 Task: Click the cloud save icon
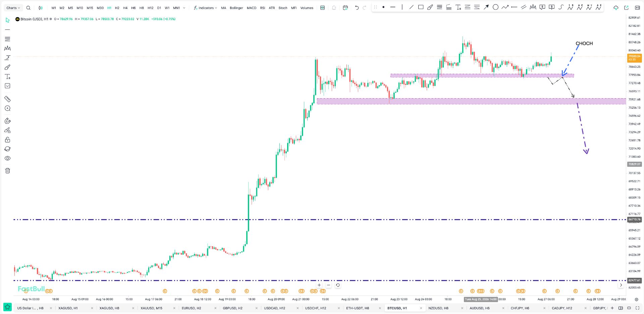coord(616,8)
